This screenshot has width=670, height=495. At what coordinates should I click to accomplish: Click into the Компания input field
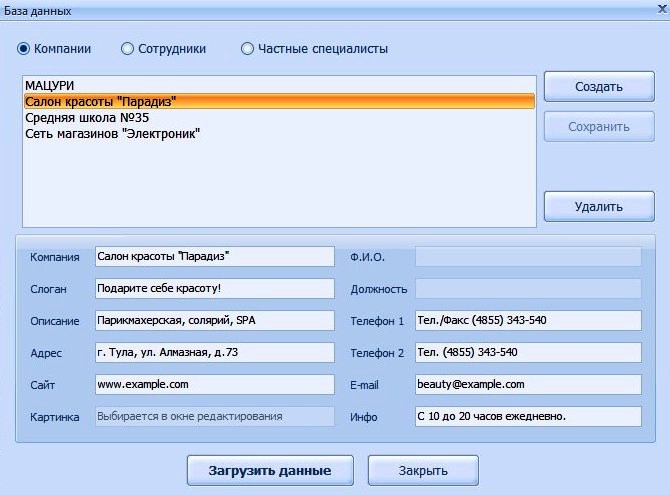pyautogui.click(x=215, y=256)
